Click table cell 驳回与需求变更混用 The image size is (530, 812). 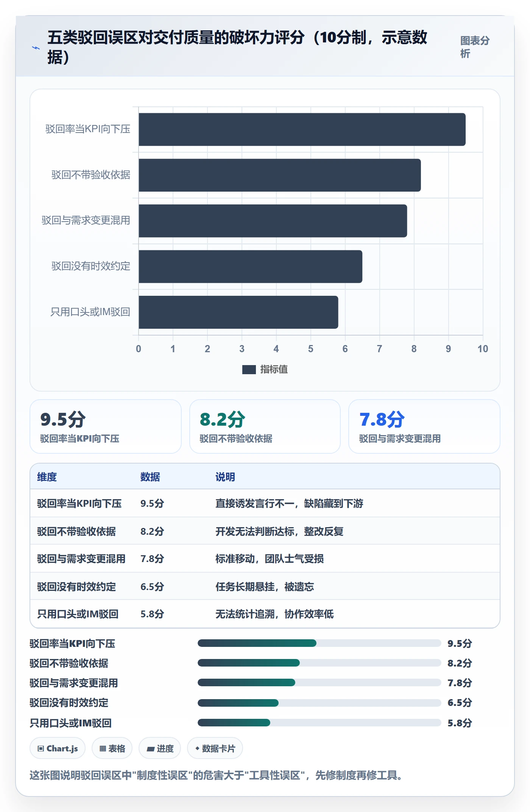(81, 559)
